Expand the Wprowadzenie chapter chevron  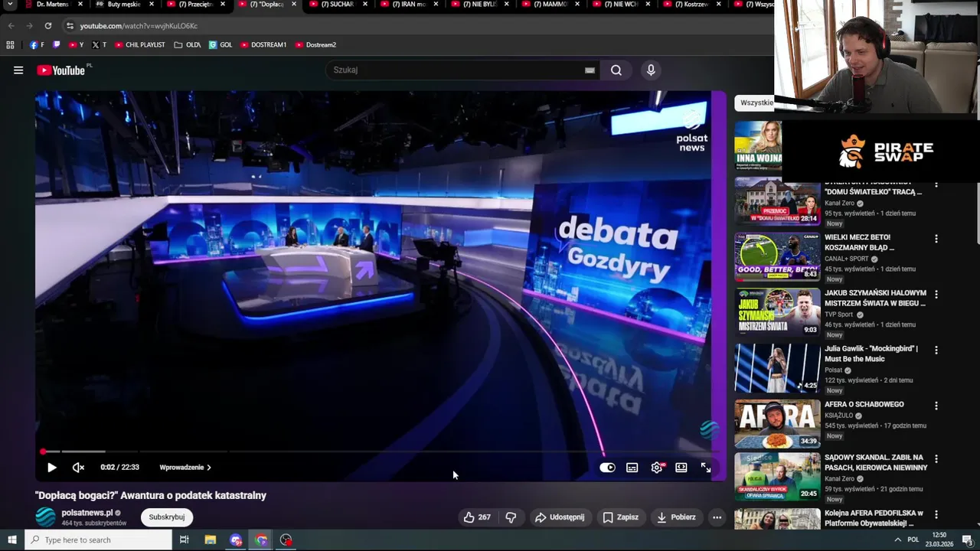[209, 468]
